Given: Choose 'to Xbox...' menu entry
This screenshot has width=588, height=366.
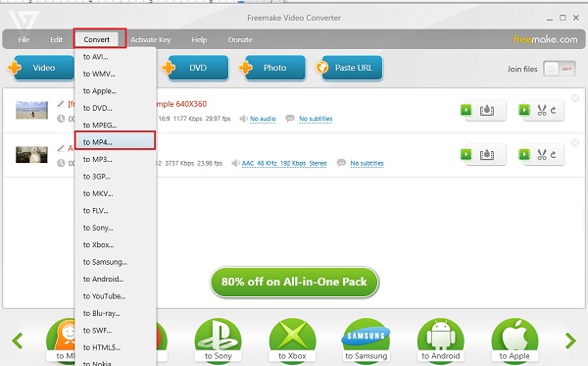Looking at the screenshot, I should coord(115,244).
